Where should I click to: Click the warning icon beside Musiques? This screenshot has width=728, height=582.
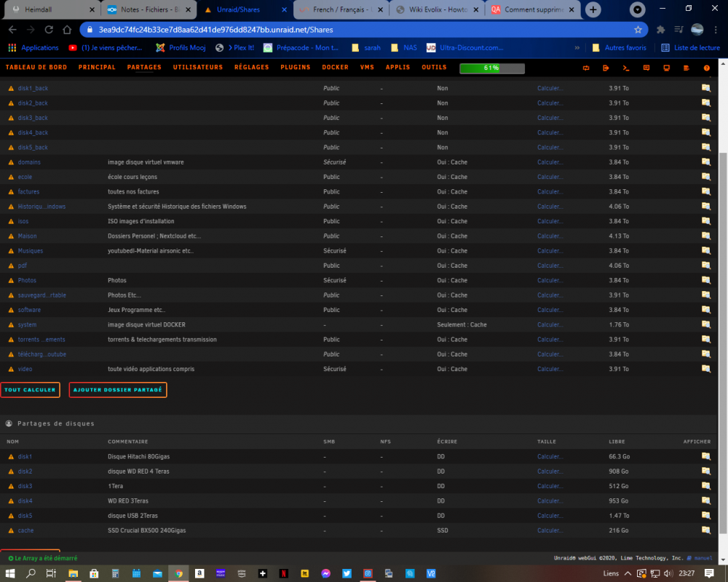click(11, 251)
